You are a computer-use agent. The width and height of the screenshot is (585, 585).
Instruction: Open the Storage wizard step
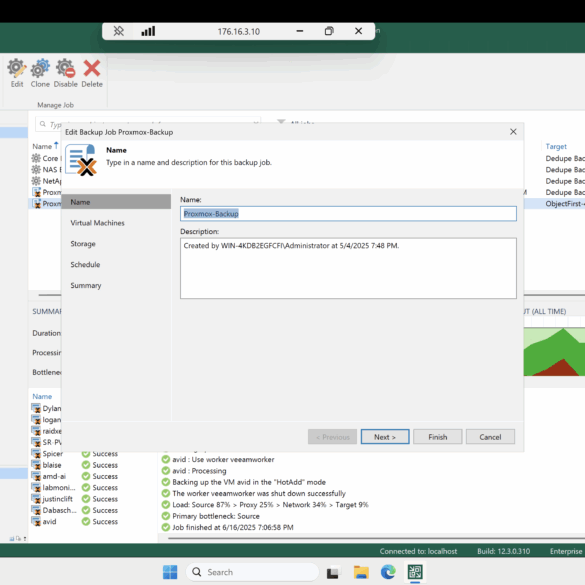(83, 244)
